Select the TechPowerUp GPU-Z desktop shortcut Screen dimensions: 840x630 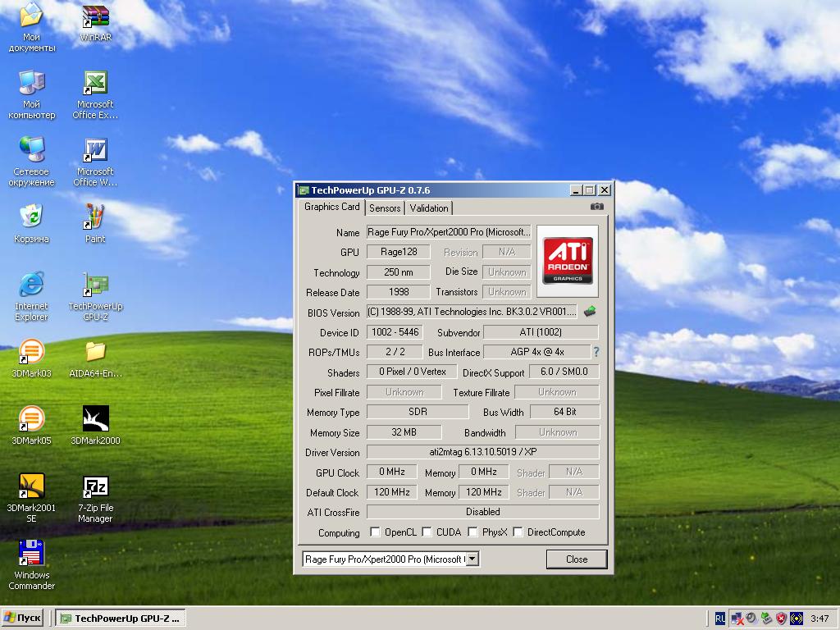coord(95,296)
